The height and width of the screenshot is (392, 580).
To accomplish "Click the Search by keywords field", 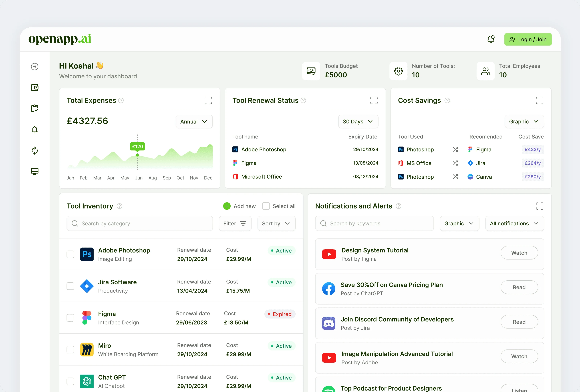I will point(374,224).
